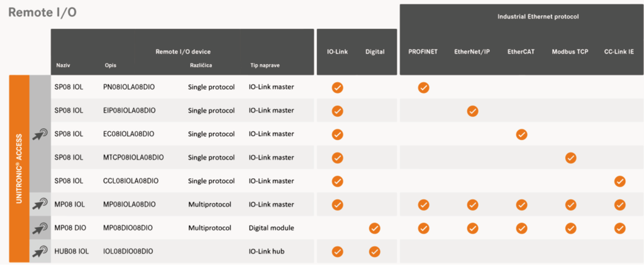Click the pointer icon beside MP08 DIO row
The image size is (644, 265).
[40, 228]
